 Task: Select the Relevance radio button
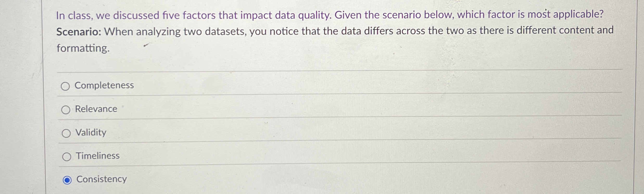pyautogui.click(x=66, y=110)
